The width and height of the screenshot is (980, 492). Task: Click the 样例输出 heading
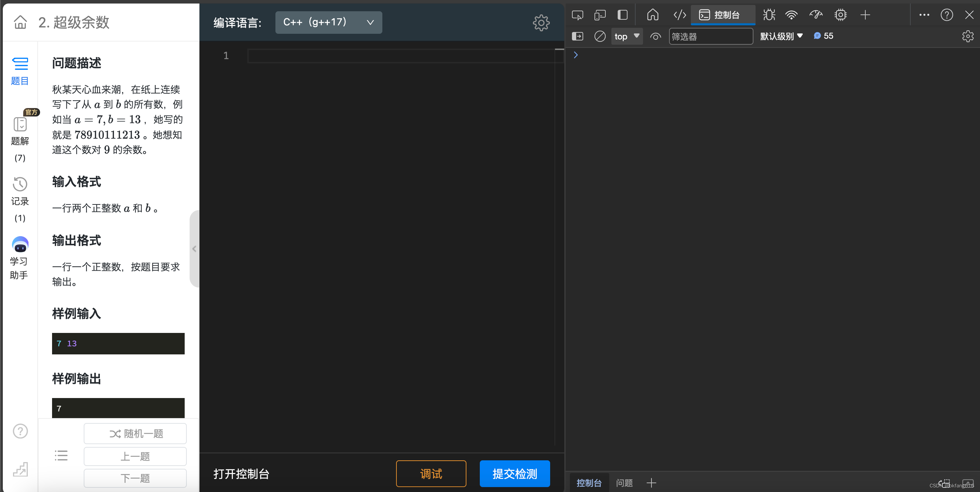pos(76,379)
